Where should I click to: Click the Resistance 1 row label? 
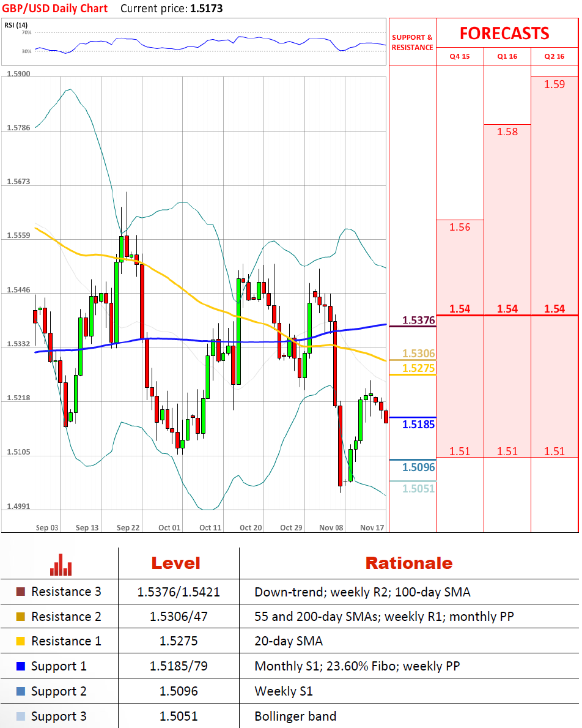click(x=66, y=641)
